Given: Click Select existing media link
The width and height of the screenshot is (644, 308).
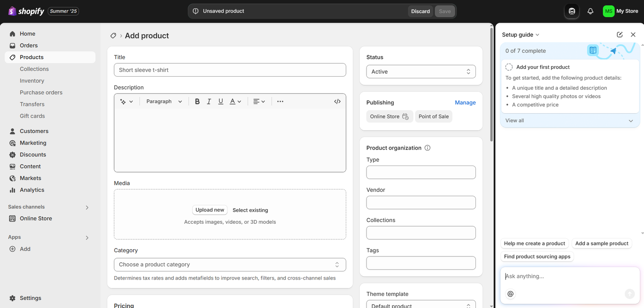Looking at the screenshot, I should 250,210.
